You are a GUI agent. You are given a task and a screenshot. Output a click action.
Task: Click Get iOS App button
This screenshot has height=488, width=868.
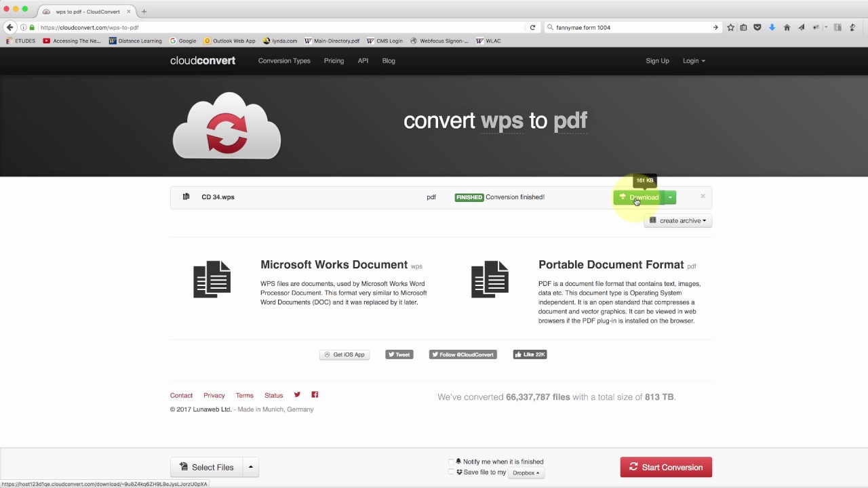(x=344, y=354)
